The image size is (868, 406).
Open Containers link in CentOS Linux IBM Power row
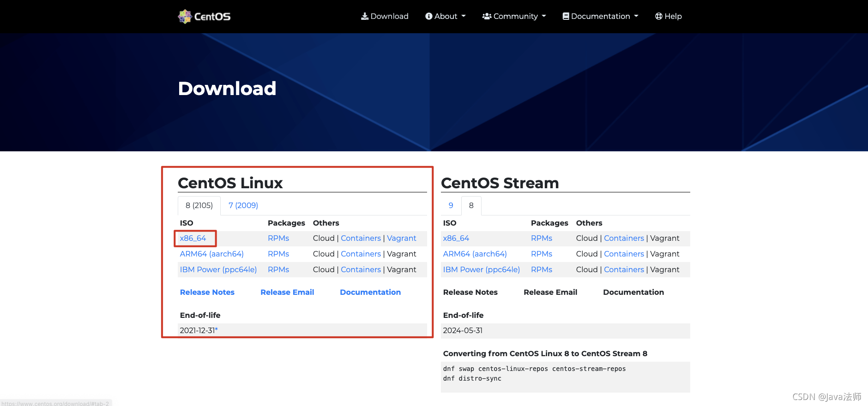pyautogui.click(x=361, y=269)
